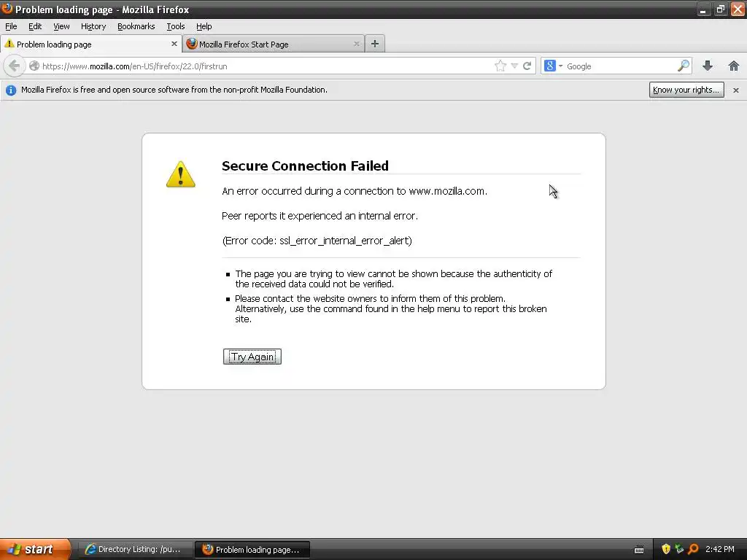The height and width of the screenshot is (560, 747).
Task: Minimize the Firefox window
Action: pos(703,9)
